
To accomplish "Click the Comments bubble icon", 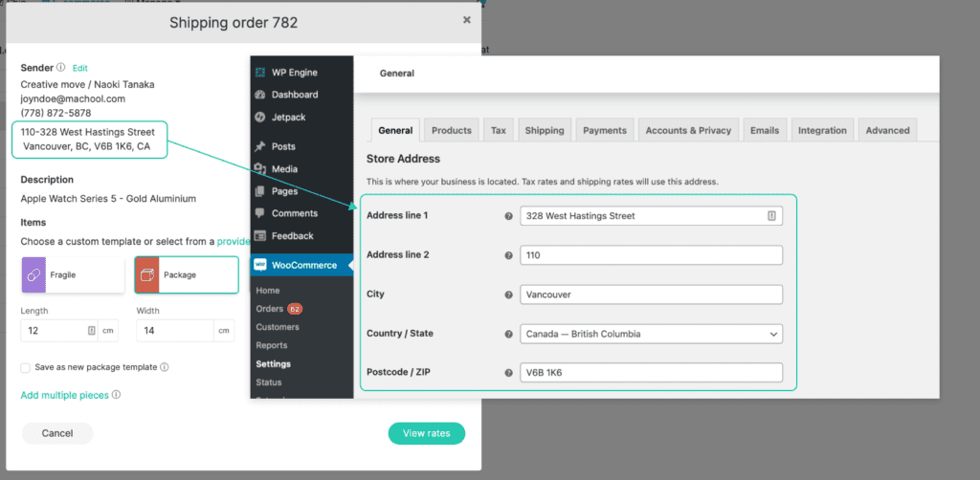I will (260, 213).
